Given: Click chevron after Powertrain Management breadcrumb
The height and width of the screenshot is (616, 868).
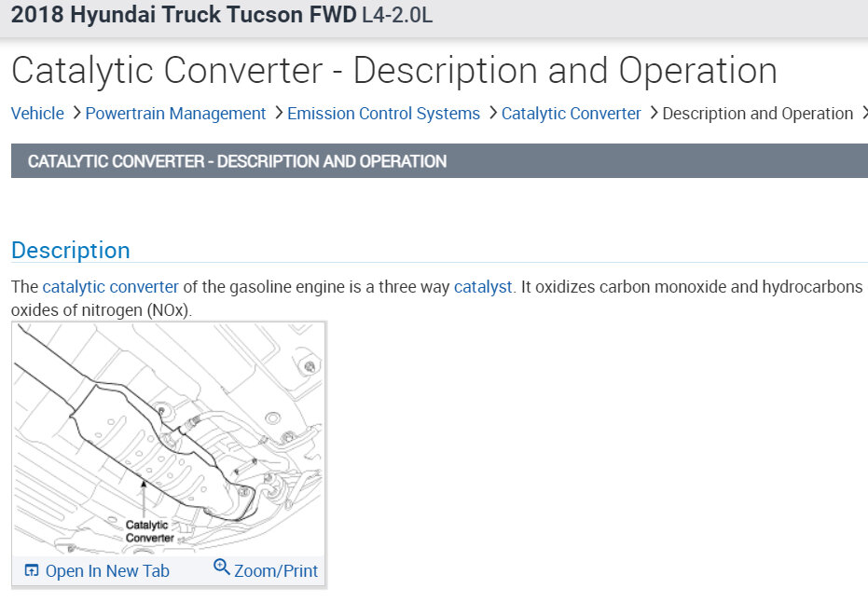Looking at the screenshot, I should tap(279, 113).
